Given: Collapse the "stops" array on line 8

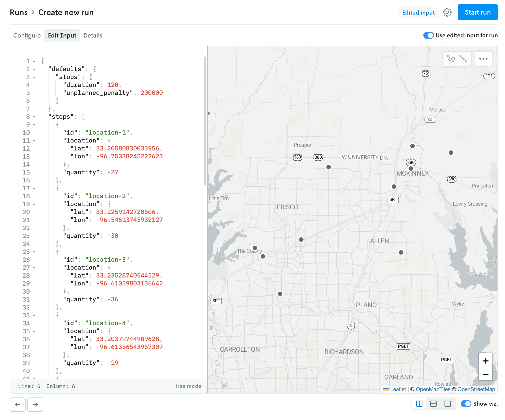Looking at the screenshot, I should [x=34, y=117].
